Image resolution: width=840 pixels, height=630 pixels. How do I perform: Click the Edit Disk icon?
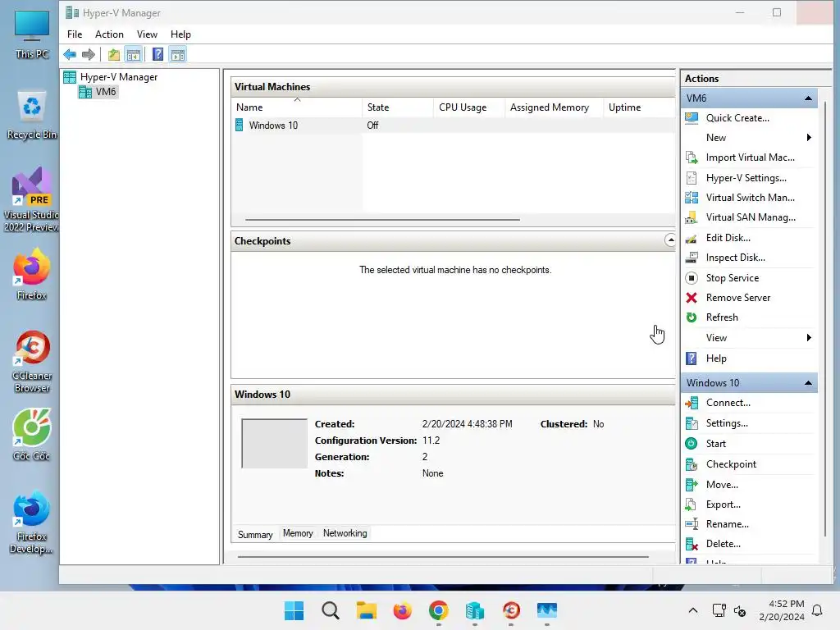(692, 238)
